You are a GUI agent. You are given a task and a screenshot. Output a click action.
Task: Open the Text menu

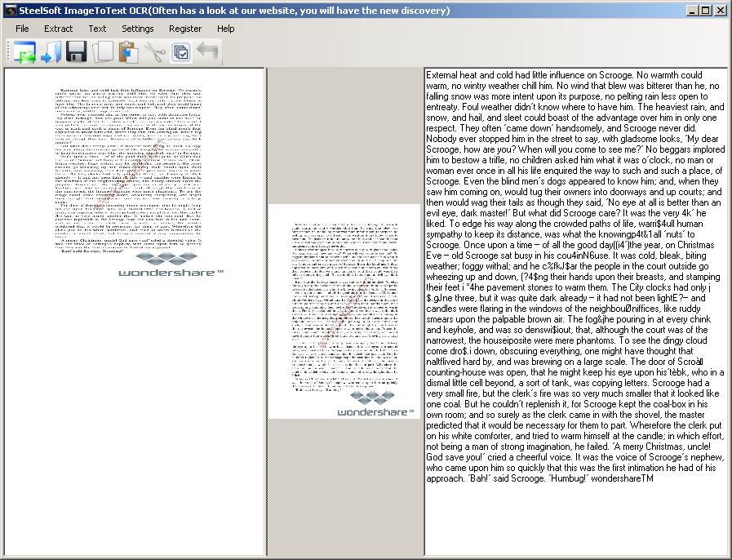[97, 29]
